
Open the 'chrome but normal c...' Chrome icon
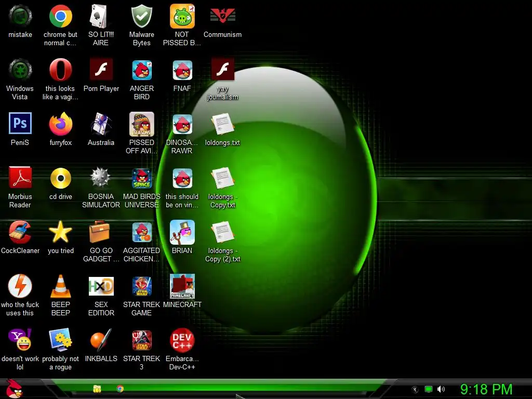pos(60,16)
